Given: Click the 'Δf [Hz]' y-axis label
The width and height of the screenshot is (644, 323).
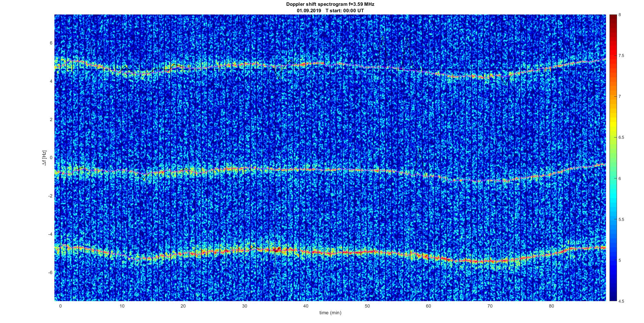Looking at the screenshot, I should [x=44, y=158].
